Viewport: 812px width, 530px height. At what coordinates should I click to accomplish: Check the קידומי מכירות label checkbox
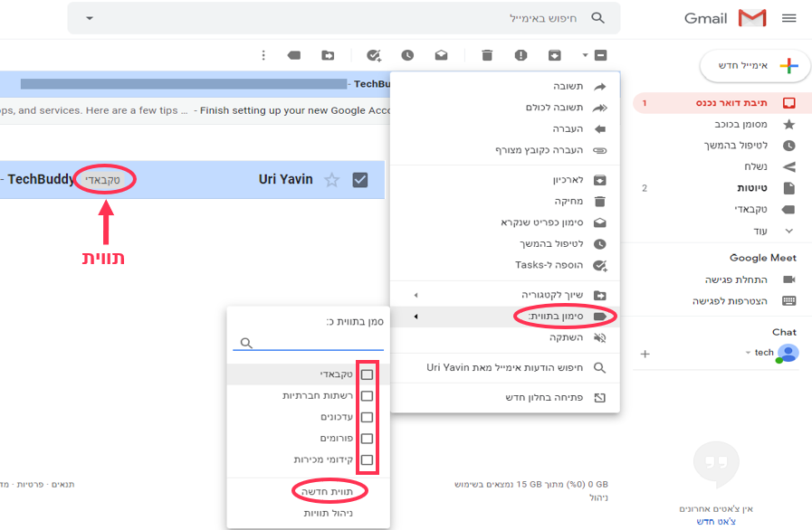click(x=368, y=459)
